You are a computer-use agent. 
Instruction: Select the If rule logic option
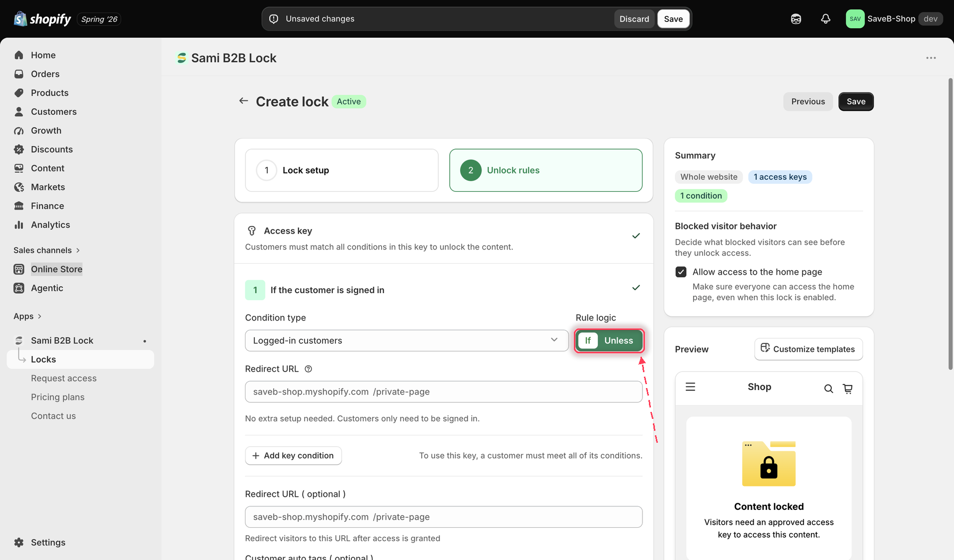(x=588, y=340)
